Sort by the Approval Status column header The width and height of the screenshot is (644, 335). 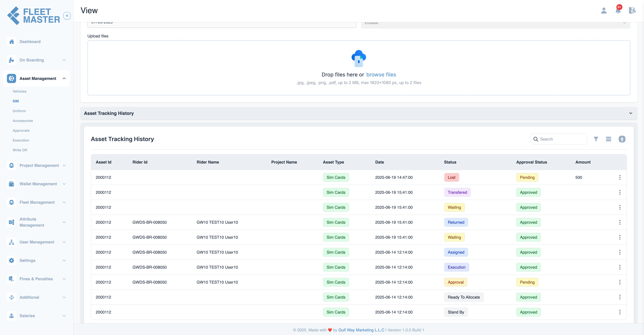532,162
